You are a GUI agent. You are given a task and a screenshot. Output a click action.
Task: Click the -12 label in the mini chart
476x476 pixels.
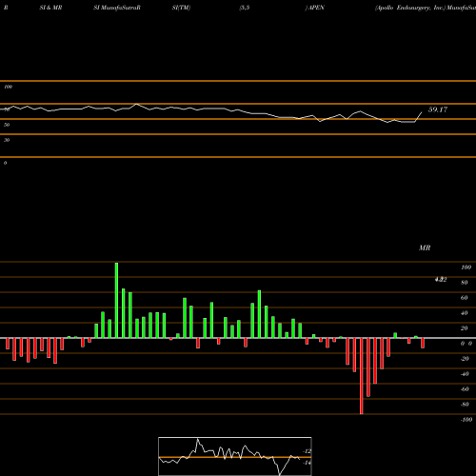coord(307,451)
